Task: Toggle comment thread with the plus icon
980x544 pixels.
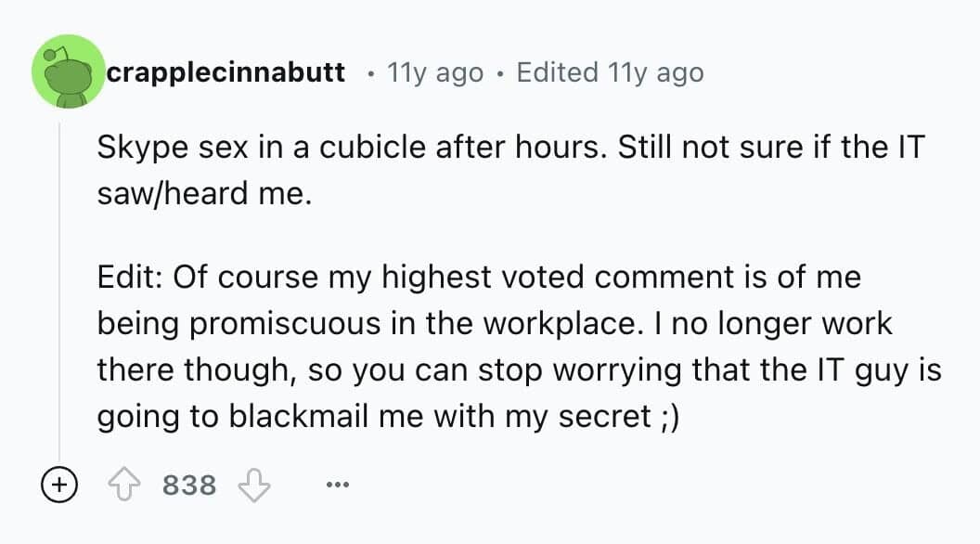Action: click(58, 485)
